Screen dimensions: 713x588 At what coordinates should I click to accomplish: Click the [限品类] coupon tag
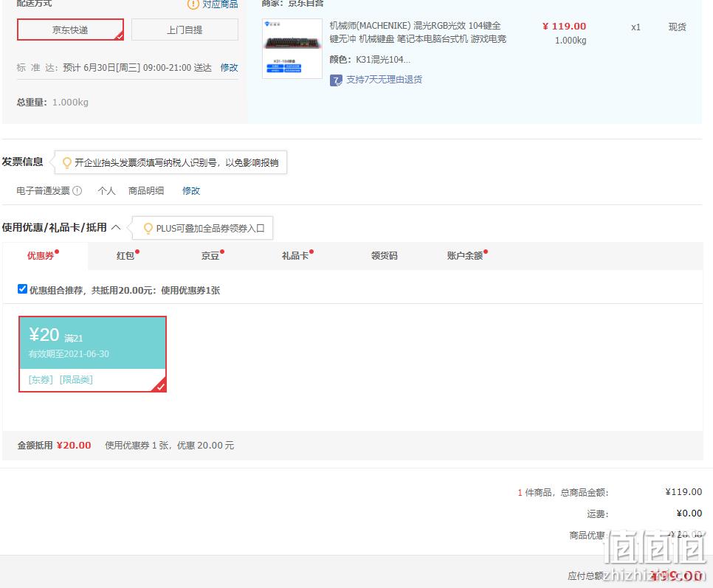77,380
